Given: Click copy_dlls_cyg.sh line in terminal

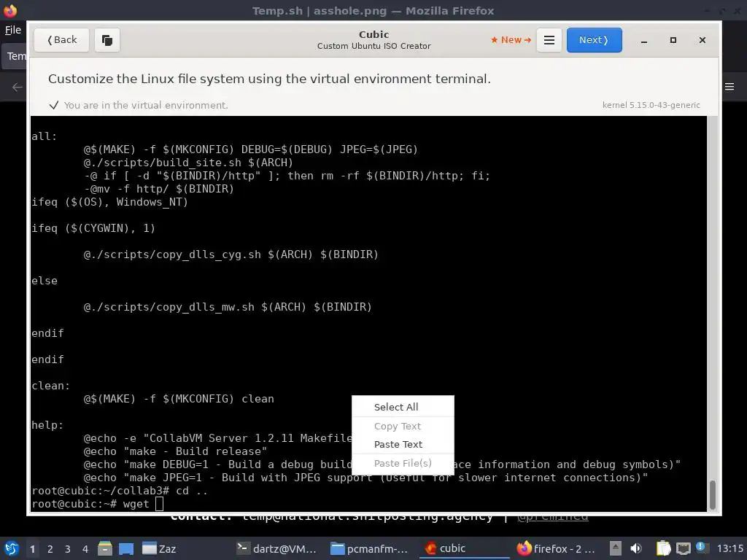Looking at the screenshot, I should (x=231, y=254).
